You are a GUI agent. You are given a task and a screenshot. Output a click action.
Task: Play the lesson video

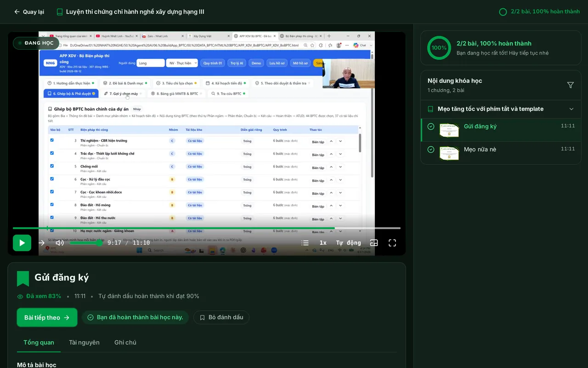coord(22,243)
